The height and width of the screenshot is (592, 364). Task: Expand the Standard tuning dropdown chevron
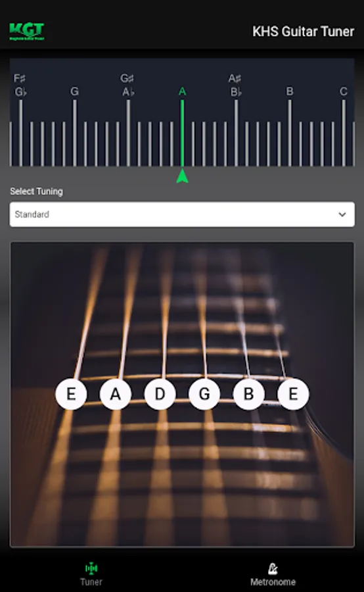342,214
